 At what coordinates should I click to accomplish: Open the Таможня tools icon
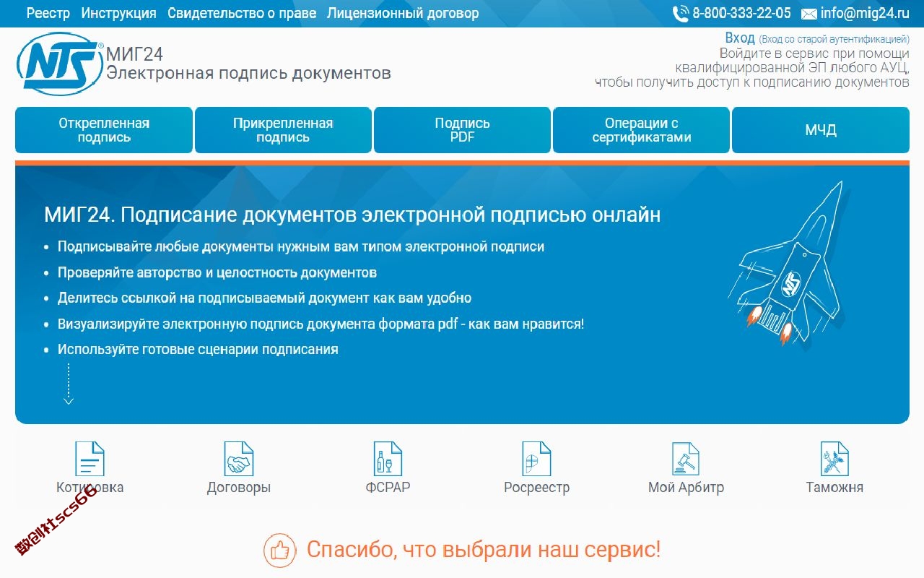tap(834, 459)
